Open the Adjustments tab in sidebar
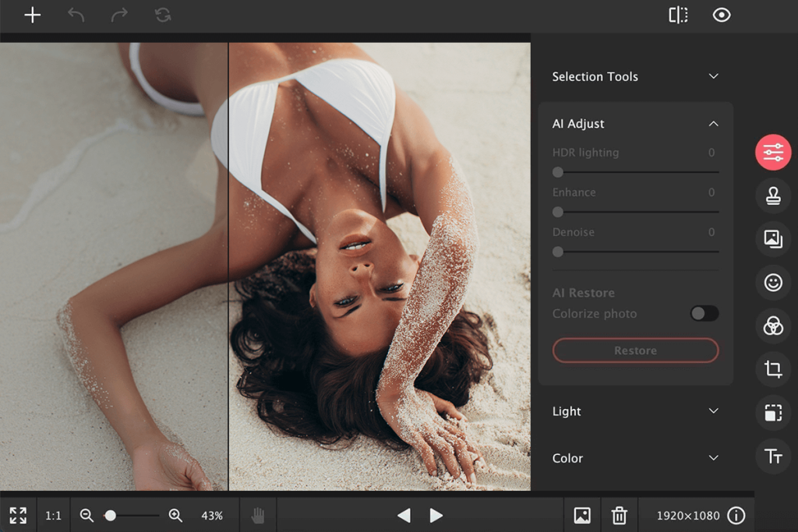 coord(772,153)
